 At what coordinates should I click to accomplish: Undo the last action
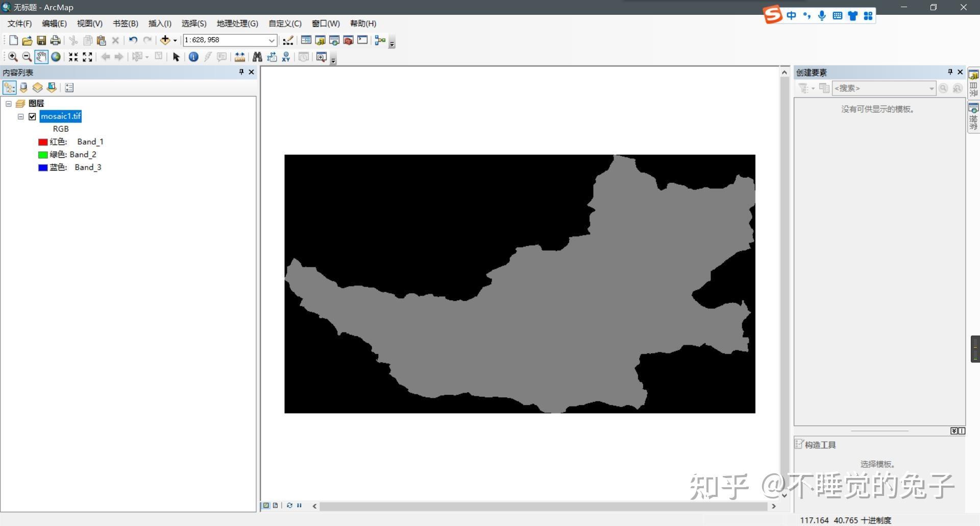(x=133, y=40)
